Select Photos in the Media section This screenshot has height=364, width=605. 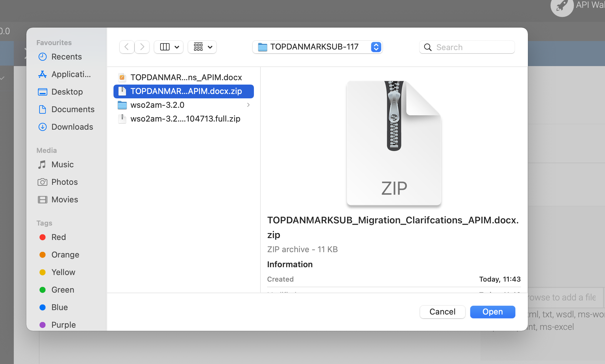pyautogui.click(x=58, y=182)
